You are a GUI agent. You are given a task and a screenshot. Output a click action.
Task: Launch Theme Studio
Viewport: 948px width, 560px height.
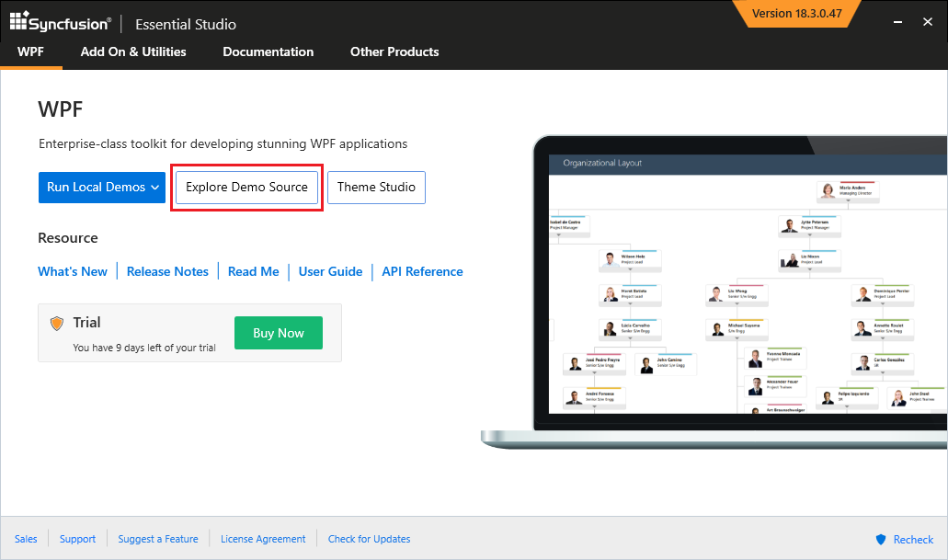[376, 188]
